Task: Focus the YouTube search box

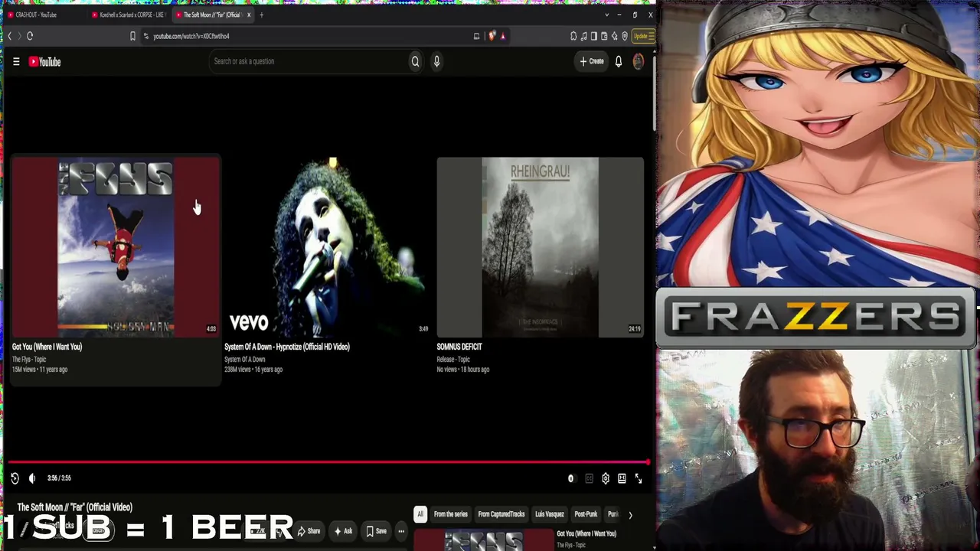Action: [x=308, y=61]
